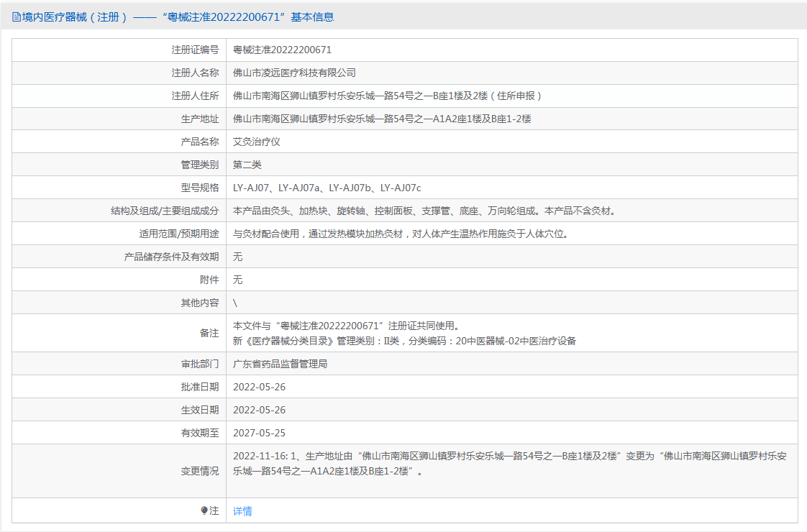Click the 产品名称 label
The image size is (807, 532).
pos(200,142)
